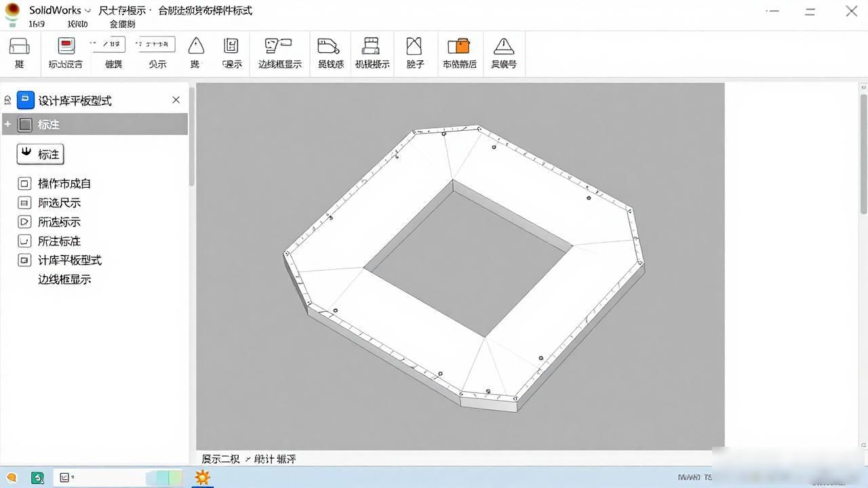Viewport: 868px width, 488px height.
Task: Click the icon beside 计库平板型式 list row
Action: 24,260
